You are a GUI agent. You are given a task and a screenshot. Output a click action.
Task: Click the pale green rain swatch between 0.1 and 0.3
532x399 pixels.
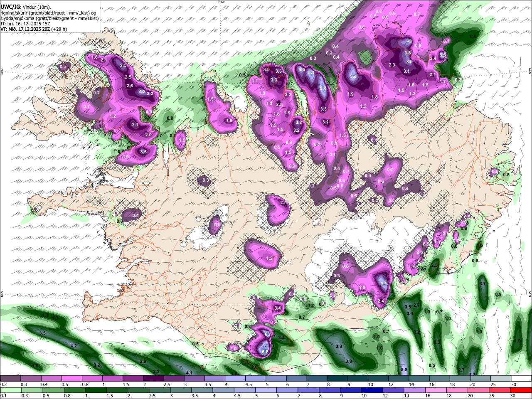coord(10,389)
